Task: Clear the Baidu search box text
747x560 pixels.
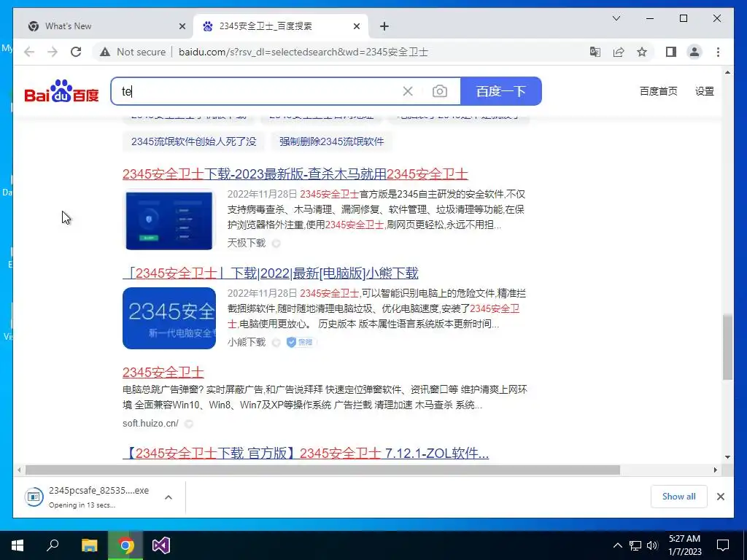Action: [x=408, y=91]
